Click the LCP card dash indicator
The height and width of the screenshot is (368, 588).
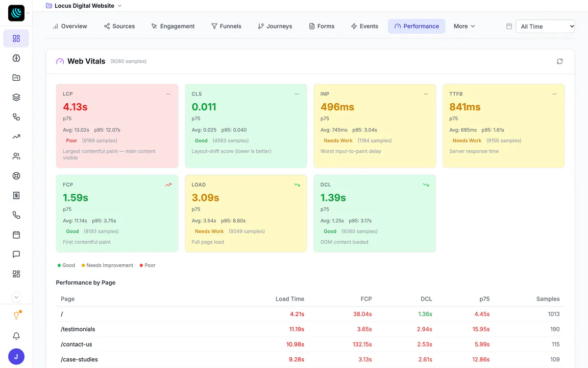point(168,94)
